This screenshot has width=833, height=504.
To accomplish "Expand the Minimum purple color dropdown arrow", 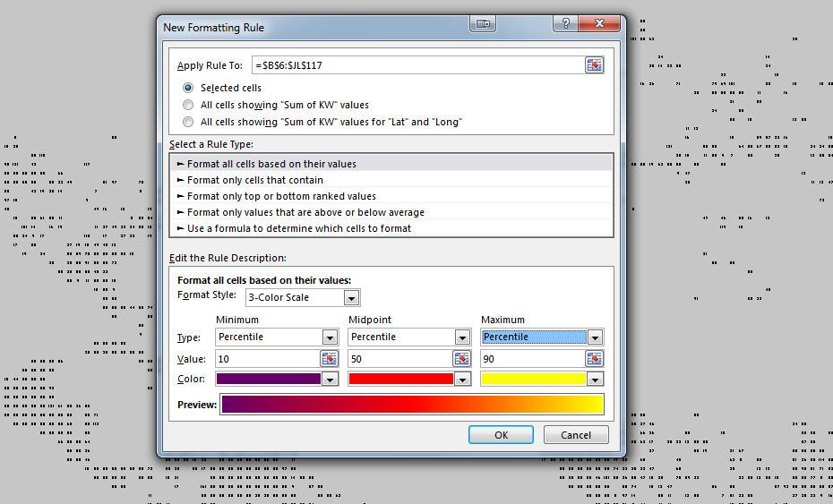I will pyautogui.click(x=330, y=380).
